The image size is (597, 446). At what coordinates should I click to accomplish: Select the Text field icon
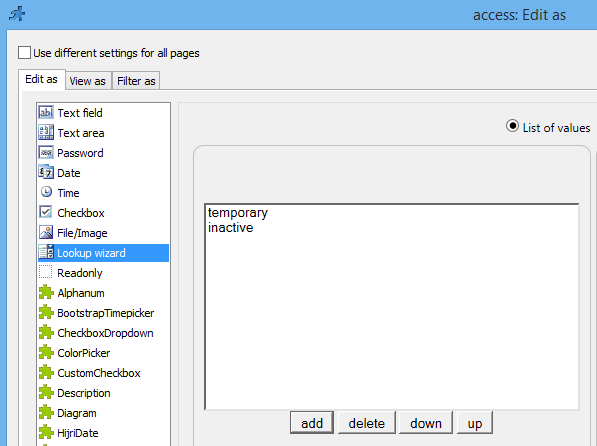(x=46, y=113)
